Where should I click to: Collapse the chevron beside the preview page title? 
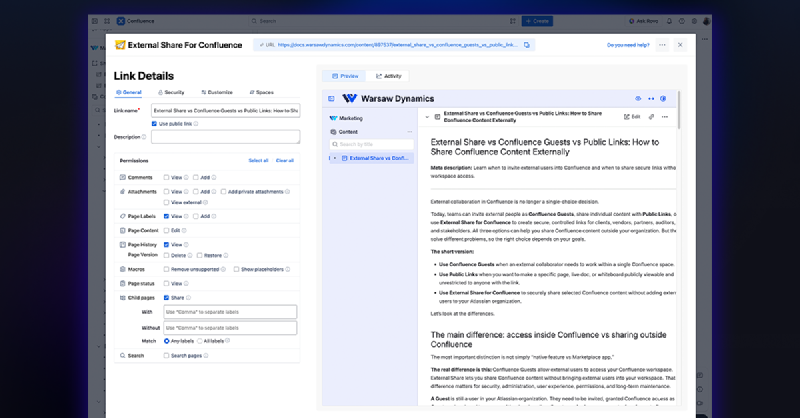coord(427,117)
